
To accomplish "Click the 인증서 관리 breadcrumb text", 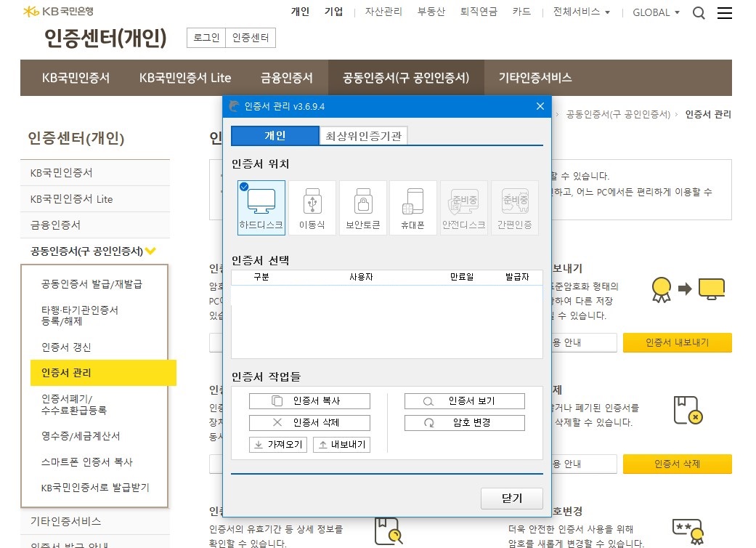I will (x=708, y=114).
